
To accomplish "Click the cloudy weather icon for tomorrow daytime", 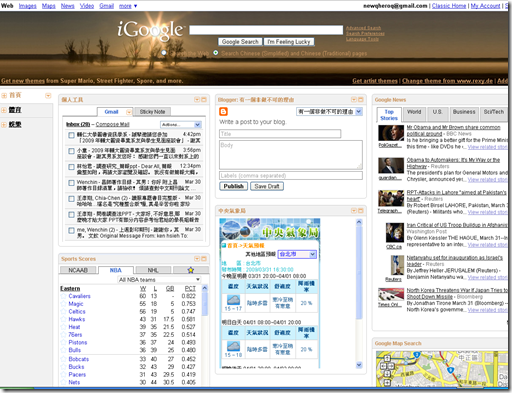I will pyautogui.click(x=233, y=346).
